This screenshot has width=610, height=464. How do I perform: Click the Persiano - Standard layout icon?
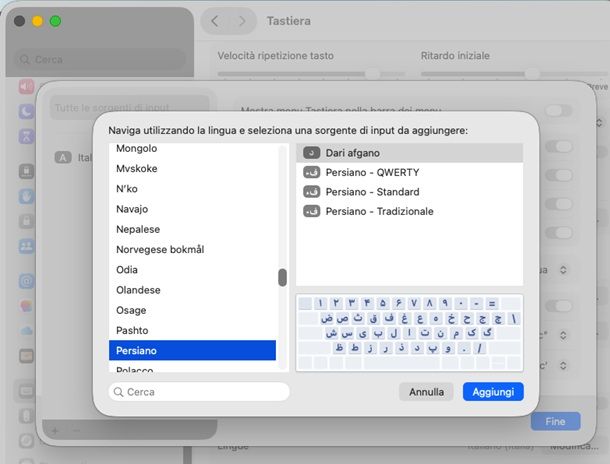[312, 192]
